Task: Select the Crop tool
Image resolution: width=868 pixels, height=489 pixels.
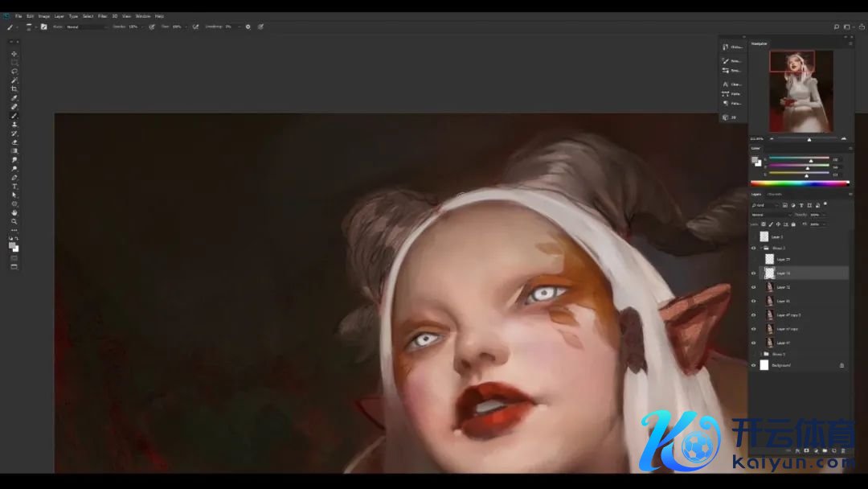Action: [14, 89]
